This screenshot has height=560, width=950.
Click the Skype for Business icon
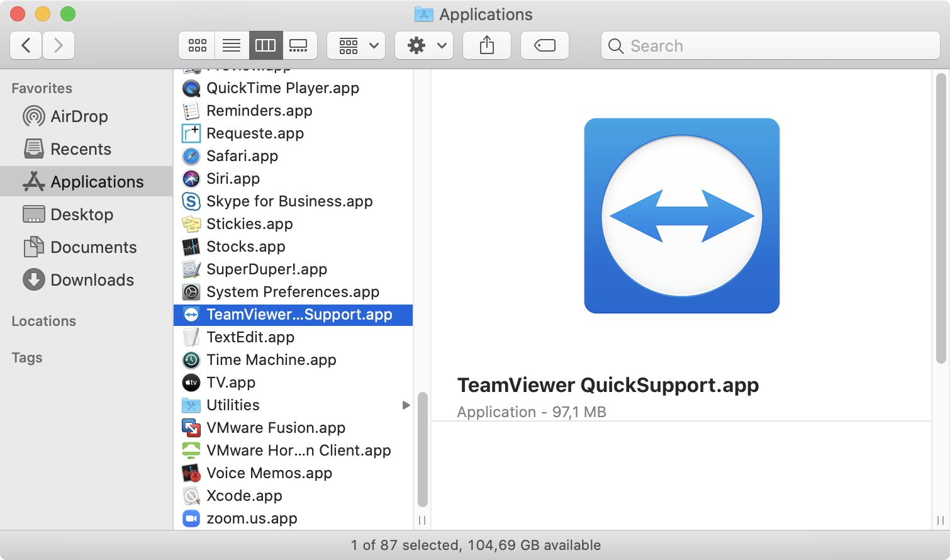(191, 201)
